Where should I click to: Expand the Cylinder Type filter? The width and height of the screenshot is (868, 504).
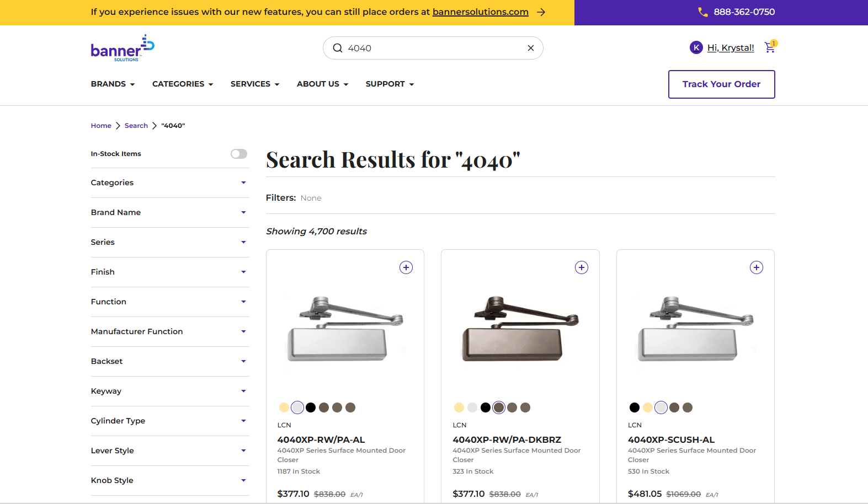(x=170, y=421)
